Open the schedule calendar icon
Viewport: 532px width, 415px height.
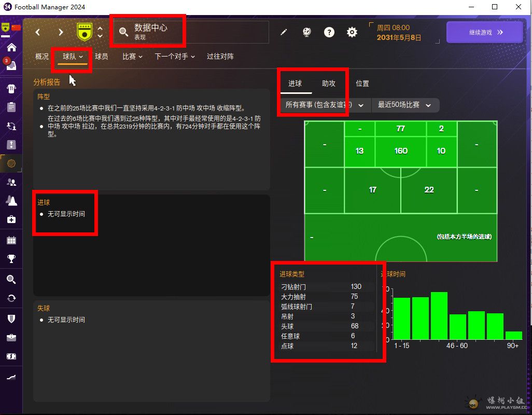[x=11, y=241]
